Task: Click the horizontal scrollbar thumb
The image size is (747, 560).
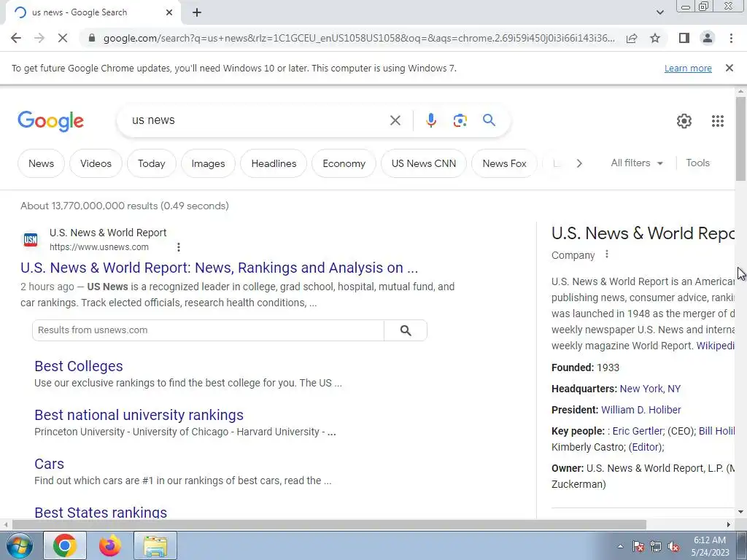Action: pyautogui.click(x=329, y=524)
